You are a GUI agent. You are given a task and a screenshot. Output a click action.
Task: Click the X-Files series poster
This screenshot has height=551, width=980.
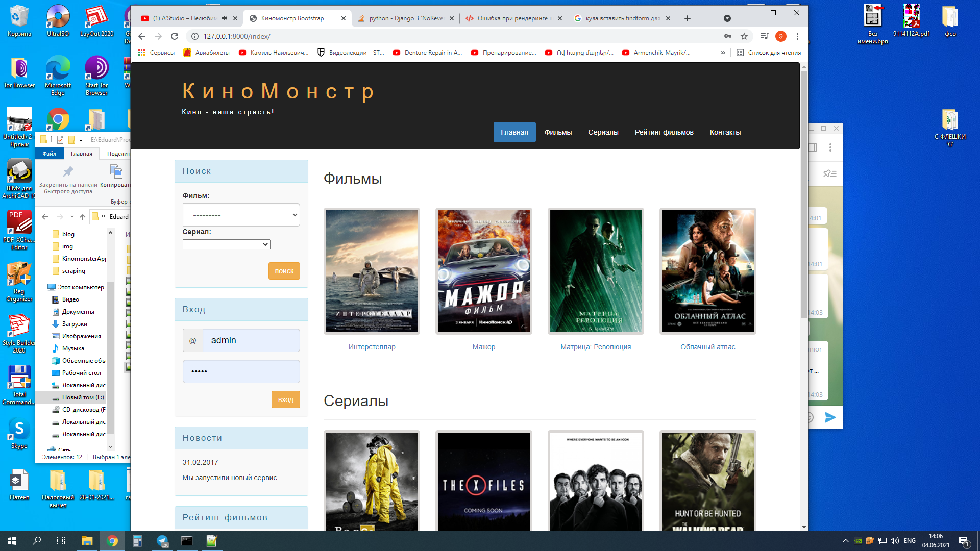[484, 481]
